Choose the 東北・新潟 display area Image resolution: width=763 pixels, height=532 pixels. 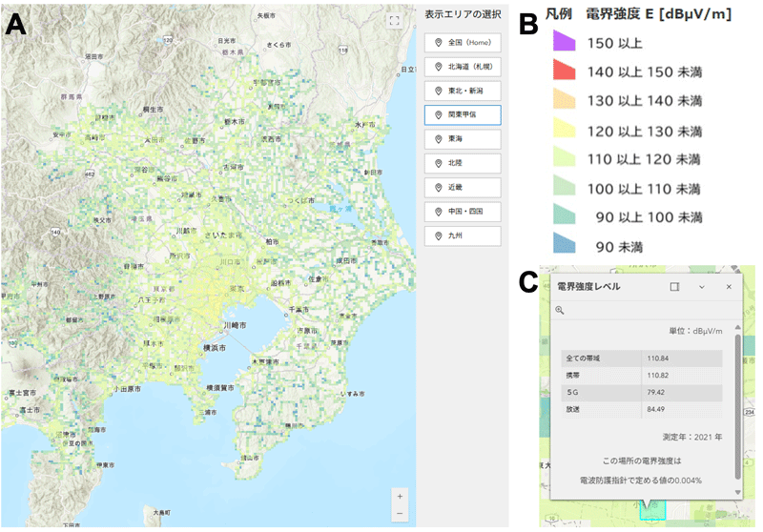tap(463, 92)
